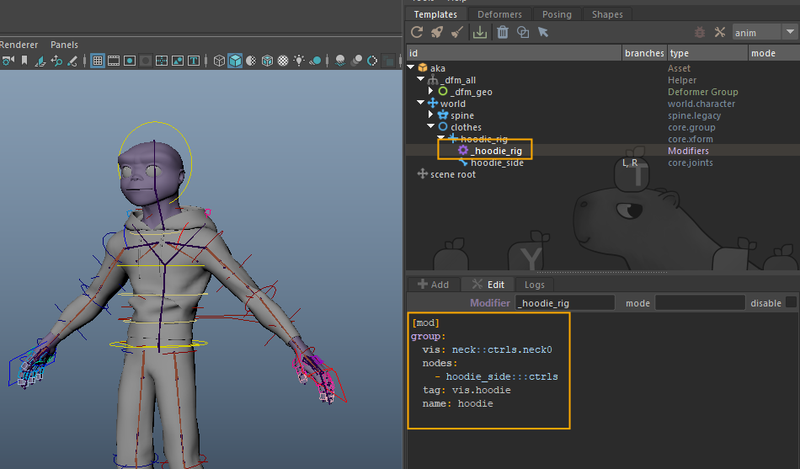This screenshot has width=800, height=469.
Task: Collapse the clothes group node
Action: click(430, 127)
